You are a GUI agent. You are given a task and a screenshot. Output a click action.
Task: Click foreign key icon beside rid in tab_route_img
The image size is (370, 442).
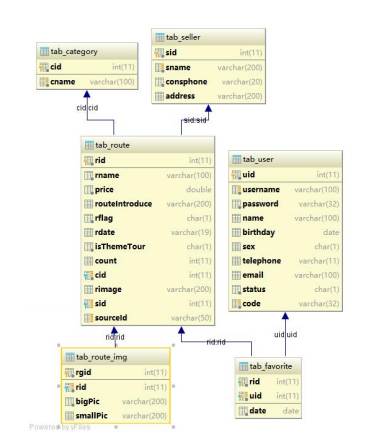point(69,387)
